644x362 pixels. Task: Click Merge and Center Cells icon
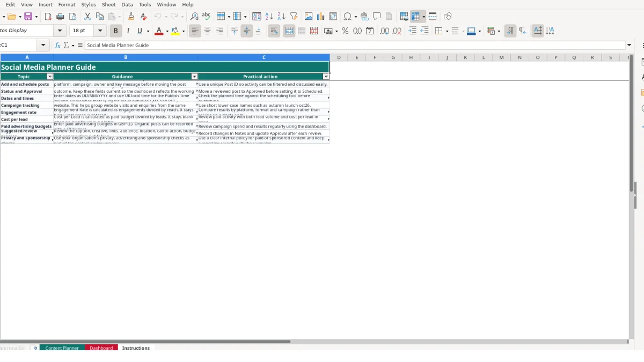[x=289, y=31]
